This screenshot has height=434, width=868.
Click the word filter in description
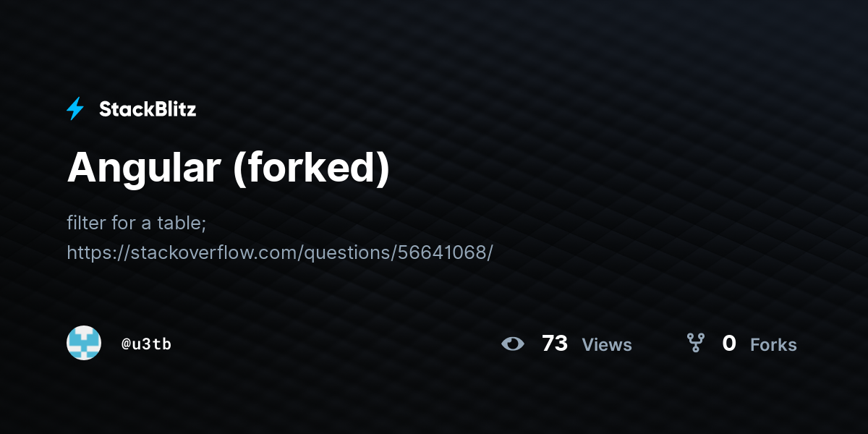(x=86, y=223)
